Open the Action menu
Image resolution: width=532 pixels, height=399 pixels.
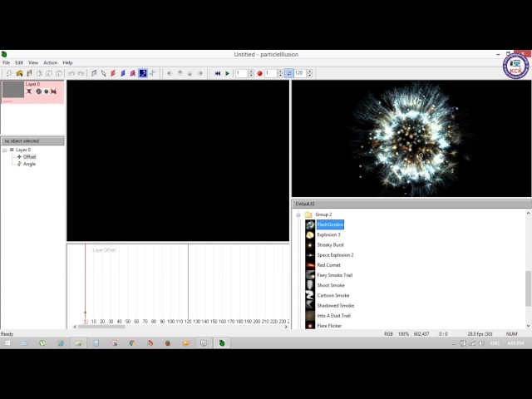click(x=50, y=62)
